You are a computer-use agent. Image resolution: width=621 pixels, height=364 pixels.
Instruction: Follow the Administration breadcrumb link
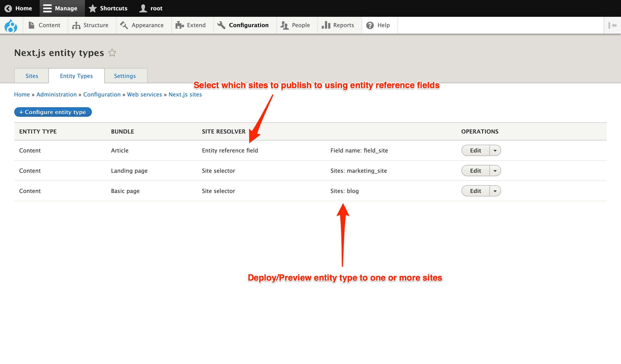[56, 95]
